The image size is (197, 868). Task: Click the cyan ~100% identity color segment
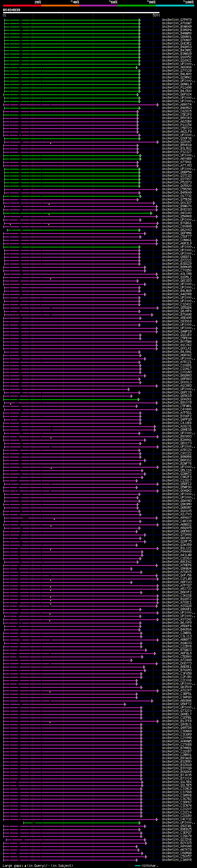point(175,6)
